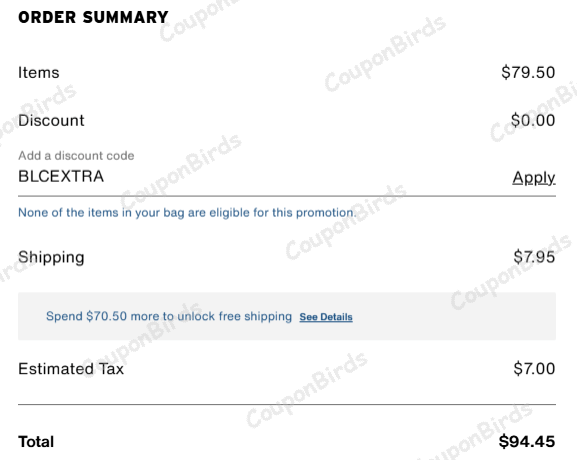Click the Shipping row label
The width and height of the screenshot is (577, 460).
click(x=51, y=258)
